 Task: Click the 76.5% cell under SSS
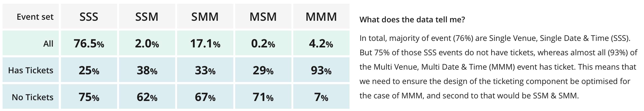tap(89, 43)
